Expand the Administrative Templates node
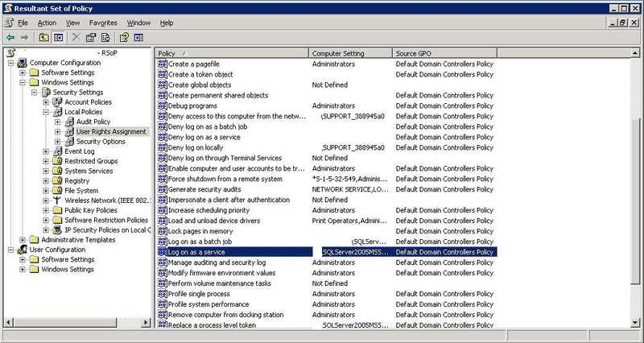The image size is (644, 343). point(23,240)
